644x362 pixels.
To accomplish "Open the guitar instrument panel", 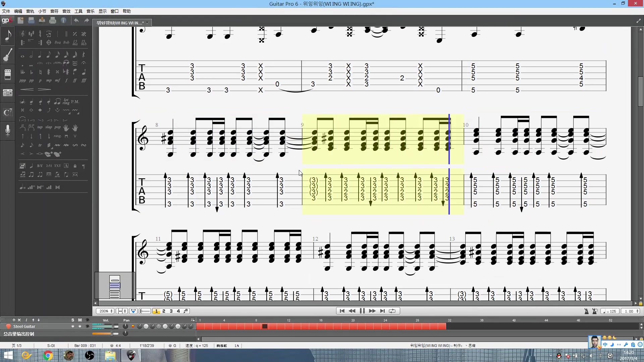I will click(x=8, y=55).
